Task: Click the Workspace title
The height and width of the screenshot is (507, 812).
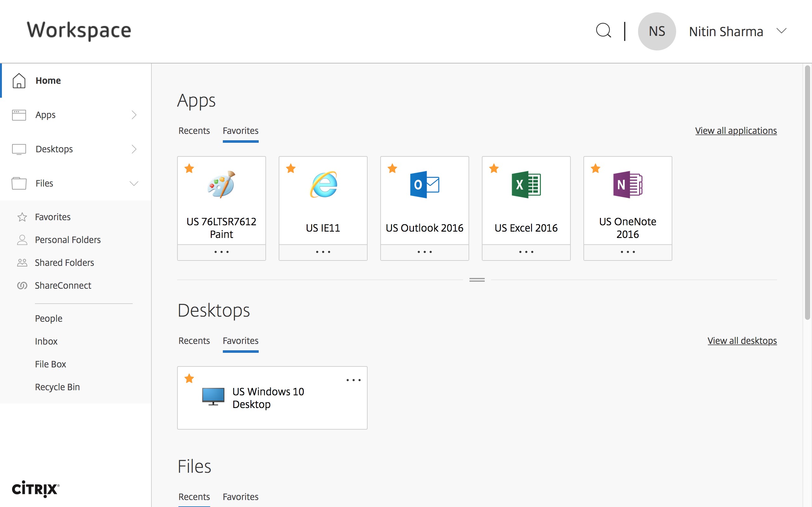Action: pos(79,30)
